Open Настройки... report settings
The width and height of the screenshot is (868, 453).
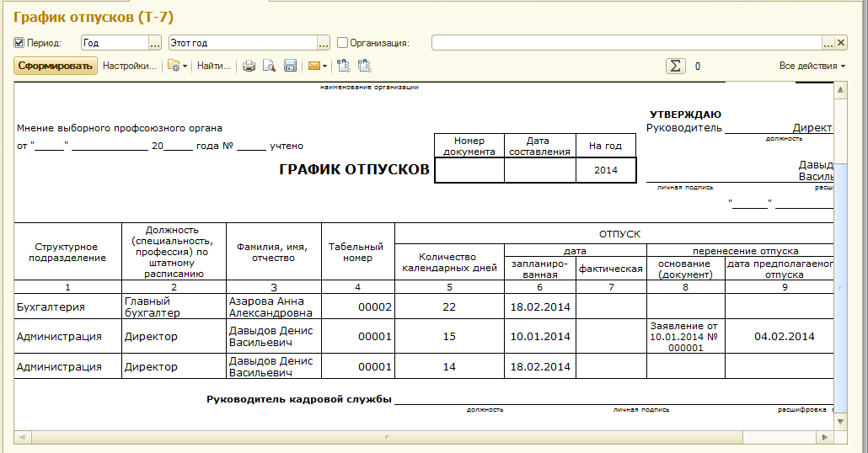(x=130, y=66)
